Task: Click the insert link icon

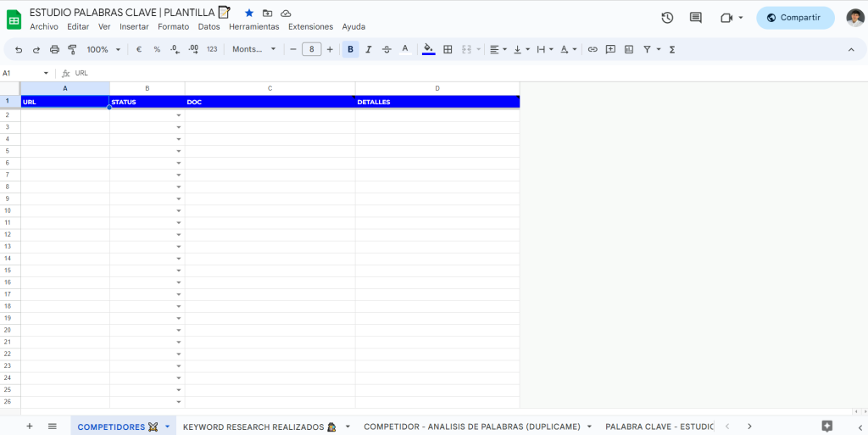Action: pos(593,49)
